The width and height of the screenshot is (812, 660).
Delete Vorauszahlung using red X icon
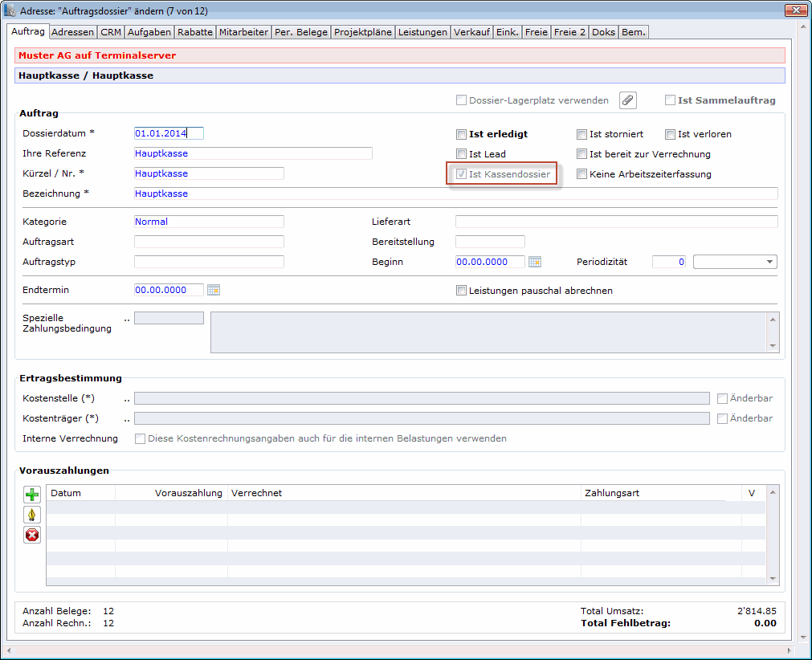point(32,535)
